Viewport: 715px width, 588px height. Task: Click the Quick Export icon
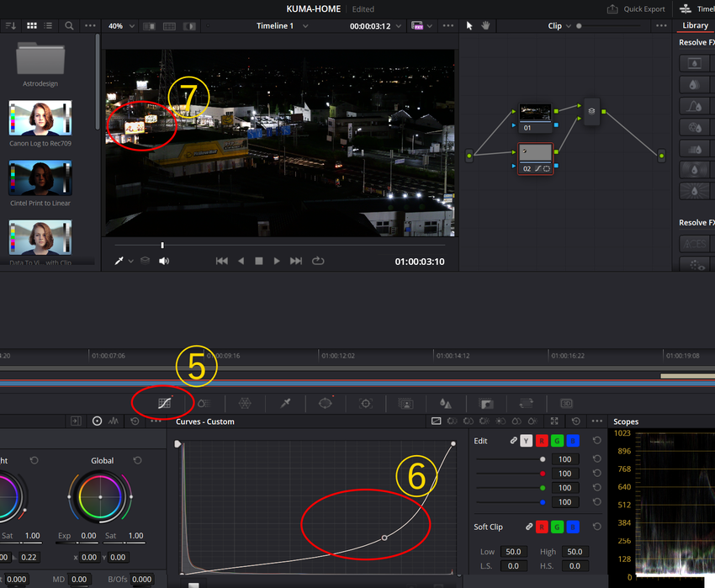(612, 8)
